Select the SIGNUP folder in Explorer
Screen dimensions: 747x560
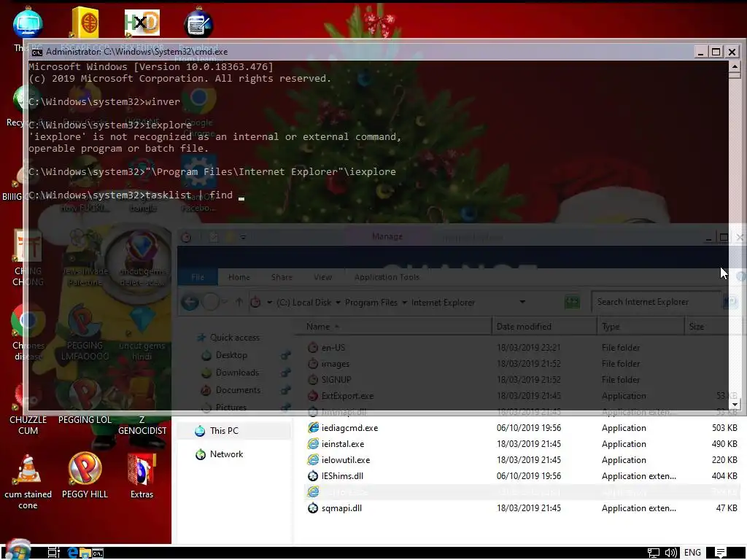336,379
